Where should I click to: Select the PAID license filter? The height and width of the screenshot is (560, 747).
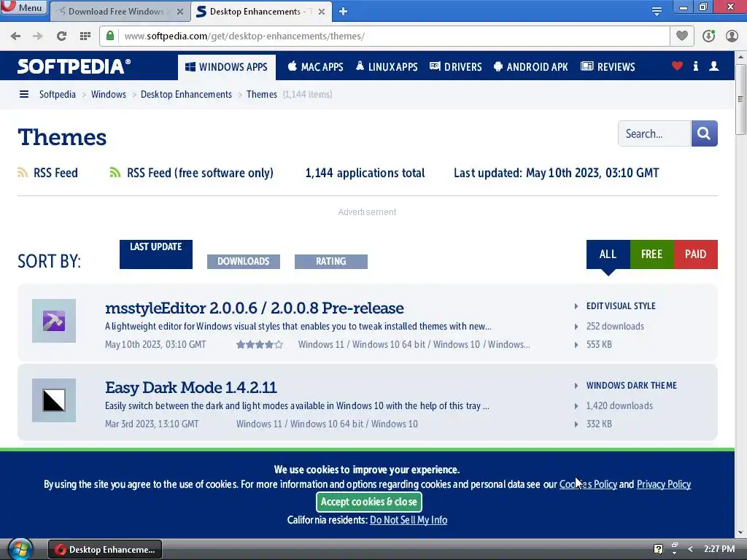(x=695, y=254)
